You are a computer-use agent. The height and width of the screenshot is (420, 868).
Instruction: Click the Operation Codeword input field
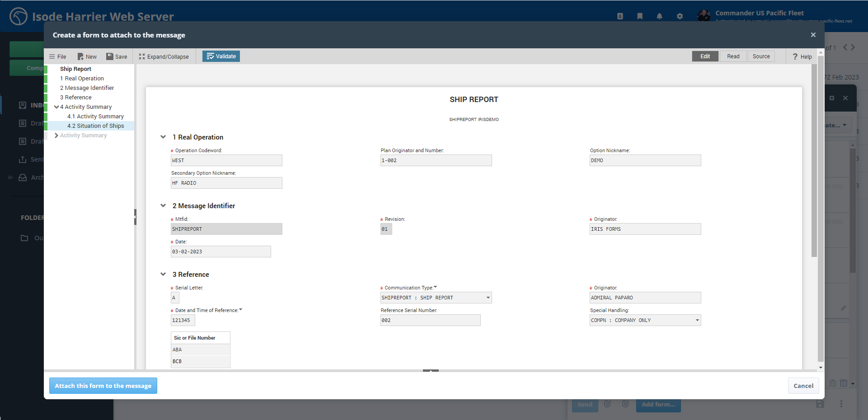[x=226, y=160]
